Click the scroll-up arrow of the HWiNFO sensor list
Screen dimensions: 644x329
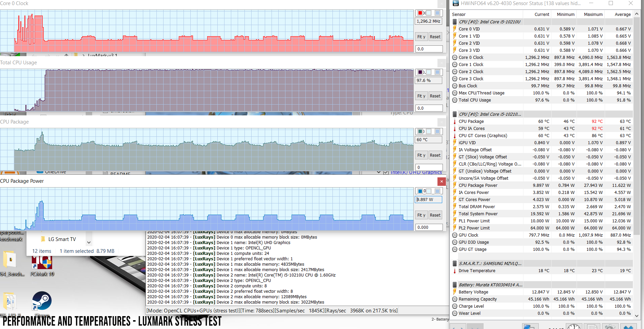pos(637,14)
